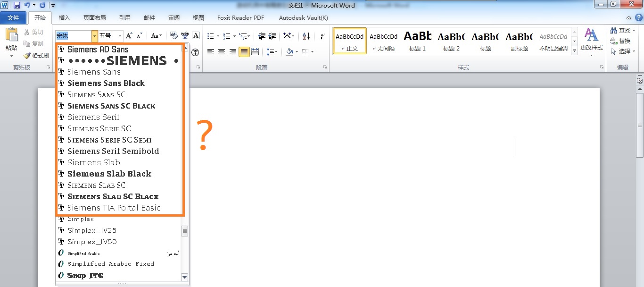This screenshot has height=287, width=644.
Task: Open the clipboard 剪贴板 dialog launcher
Action: point(49,68)
